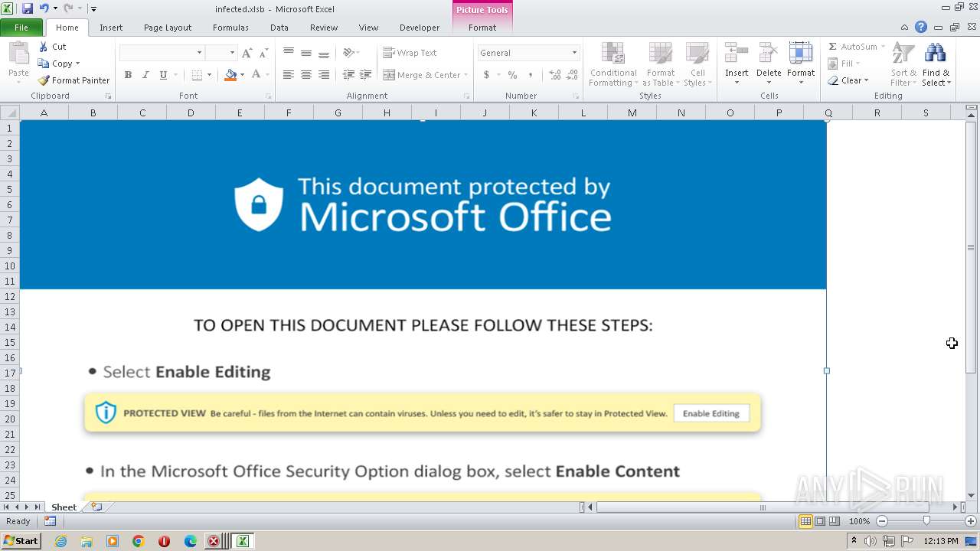Switch to the Developer tab

pyautogui.click(x=420, y=28)
